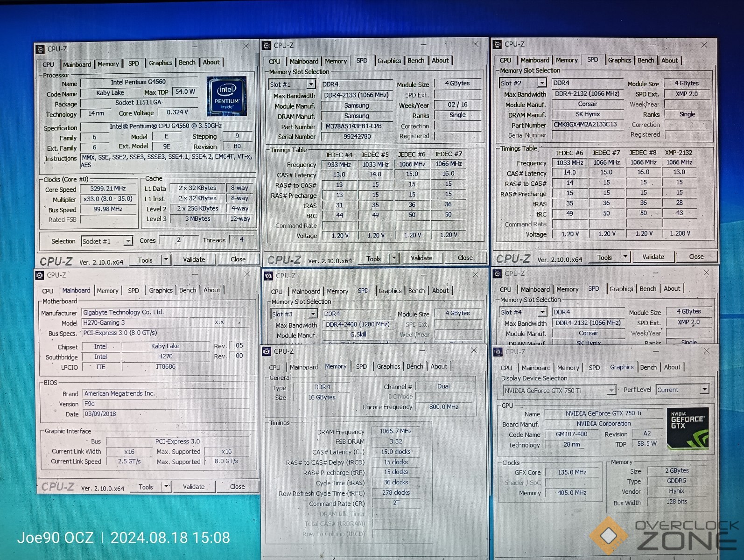Click the title bar icon of the Slot #4 SPD window
The width and height of the screenshot is (744, 560).
coord(498,274)
